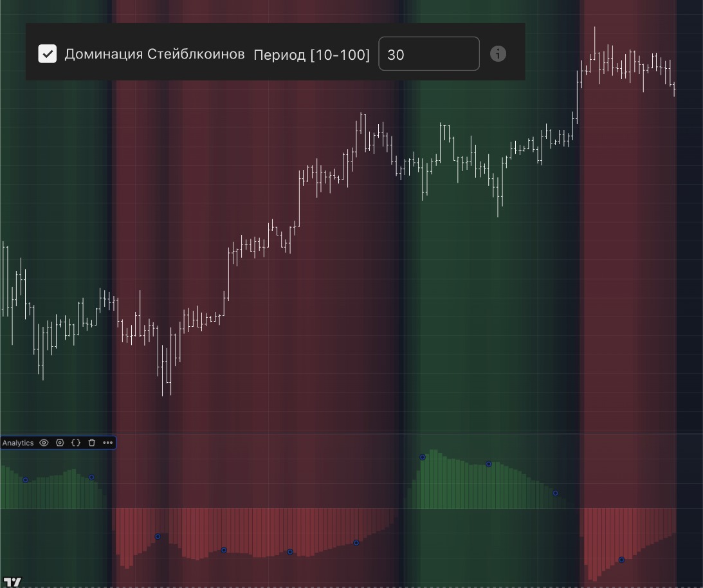
Task: Toggle Analytics indicator visibility eye icon
Action: tap(44, 443)
